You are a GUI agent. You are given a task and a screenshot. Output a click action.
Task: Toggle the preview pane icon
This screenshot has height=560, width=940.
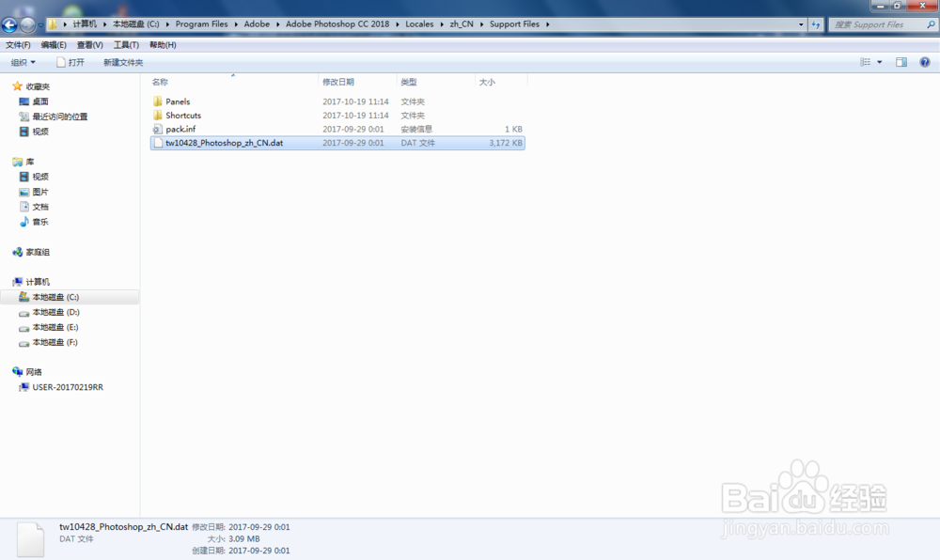pos(901,62)
